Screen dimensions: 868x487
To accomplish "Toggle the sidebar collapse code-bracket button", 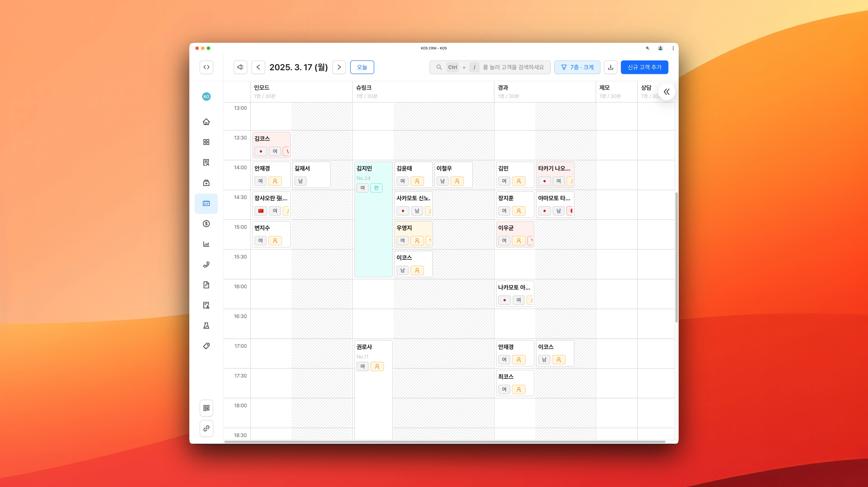I will [206, 67].
